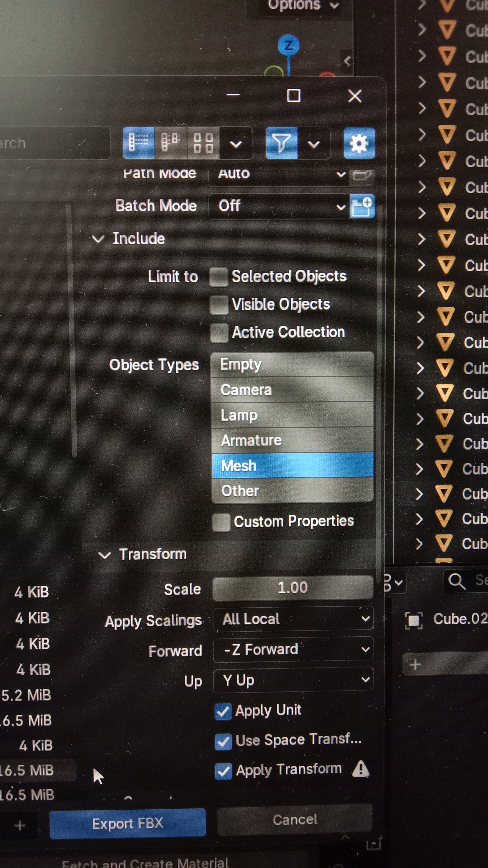This screenshot has width=488, height=868.
Task: Open the Batch Mode dropdown
Action: [279, 206]
